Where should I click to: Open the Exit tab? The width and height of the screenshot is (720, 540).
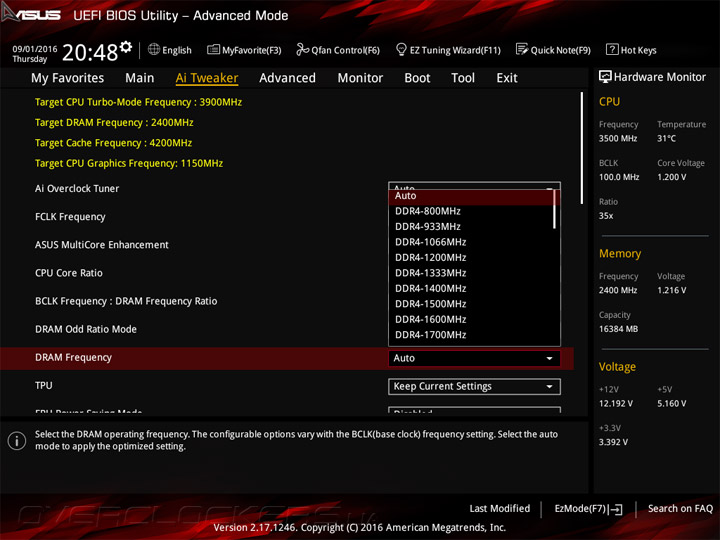tap(507, 78)
